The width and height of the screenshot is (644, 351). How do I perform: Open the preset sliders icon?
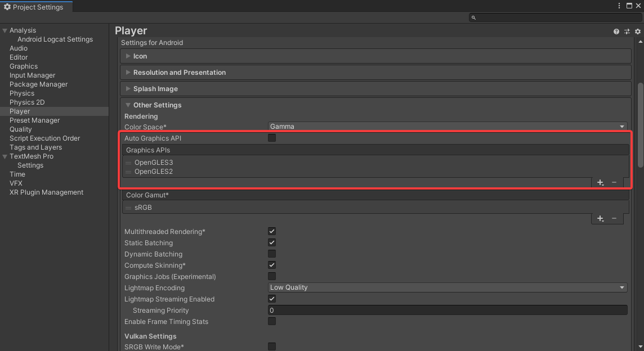[x=627, y=31]
